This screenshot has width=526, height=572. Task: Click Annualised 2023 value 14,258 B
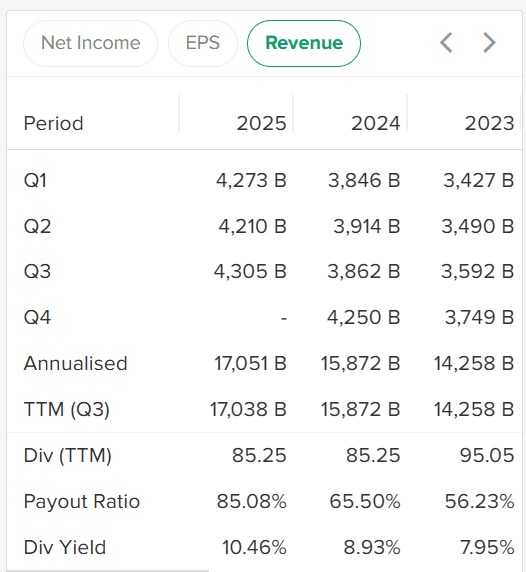coord(474,363)
